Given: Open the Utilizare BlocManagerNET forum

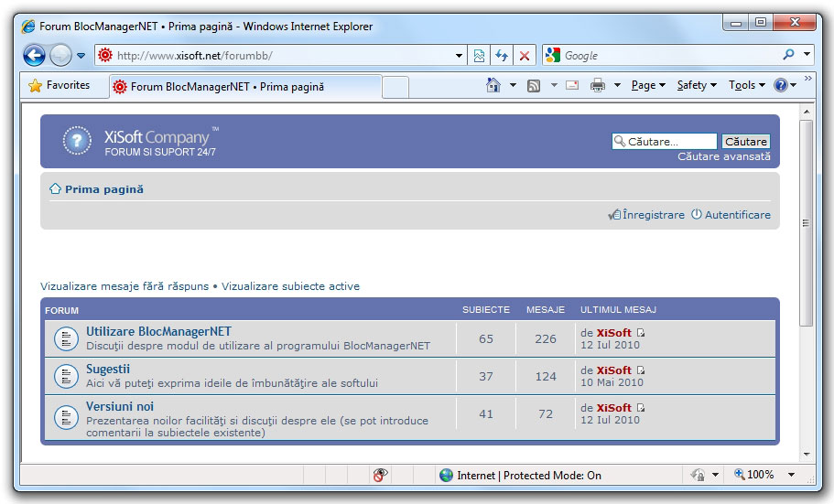Looking at the screenshot, I should pyautogui.click(x=158, y=331).
